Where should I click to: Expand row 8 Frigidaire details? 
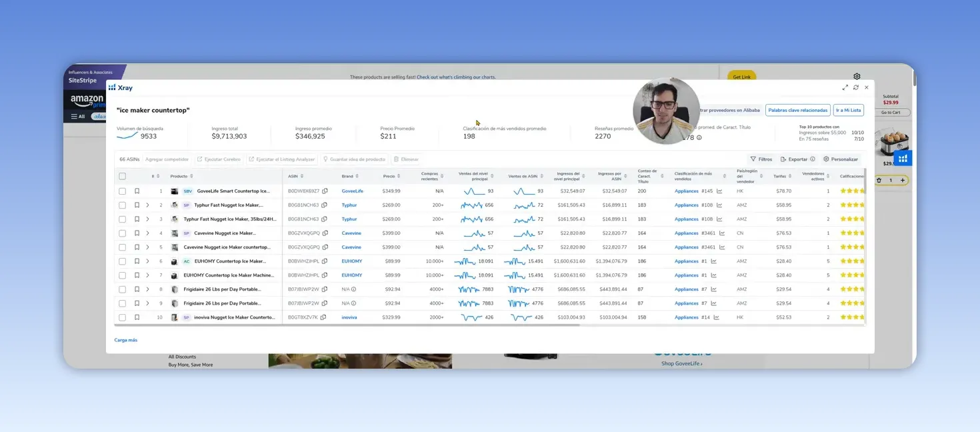coord(147,289)
